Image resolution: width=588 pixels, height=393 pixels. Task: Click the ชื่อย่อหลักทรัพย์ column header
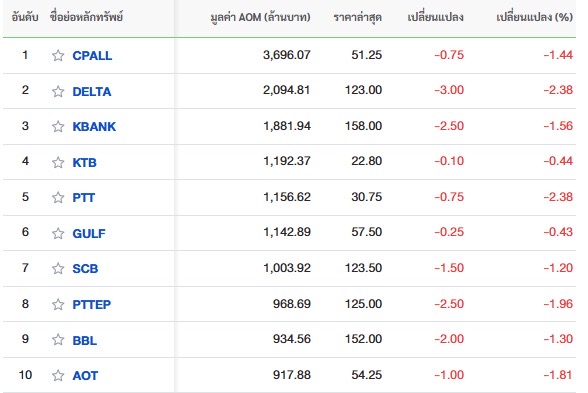point(86,17)
